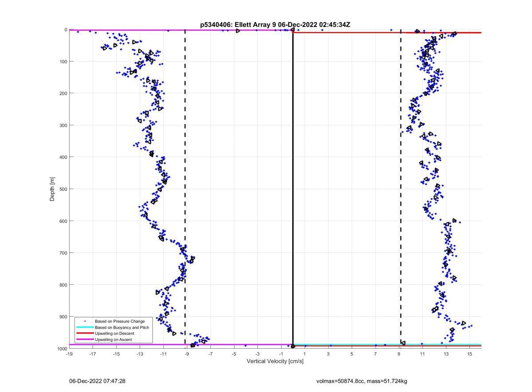Click the 'Vertical Velocity [cm/s]' axis label
Image resolution: width=532 pixels, height=392 pixels.
(x=275, y=361)
